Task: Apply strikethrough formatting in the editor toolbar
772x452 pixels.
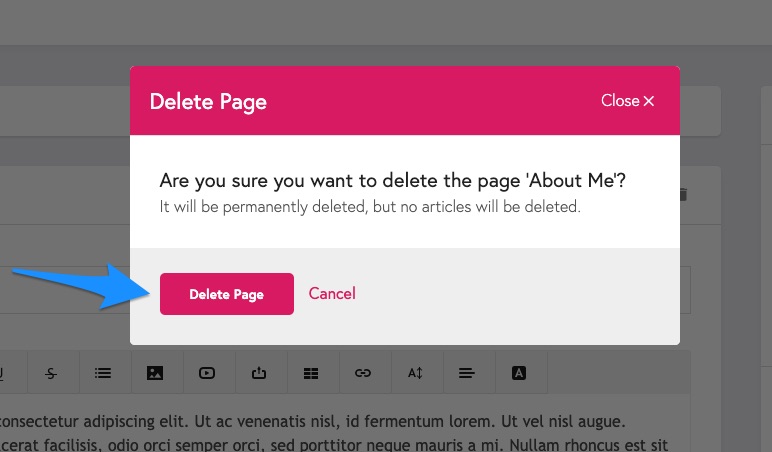Action: coord(51,373)
